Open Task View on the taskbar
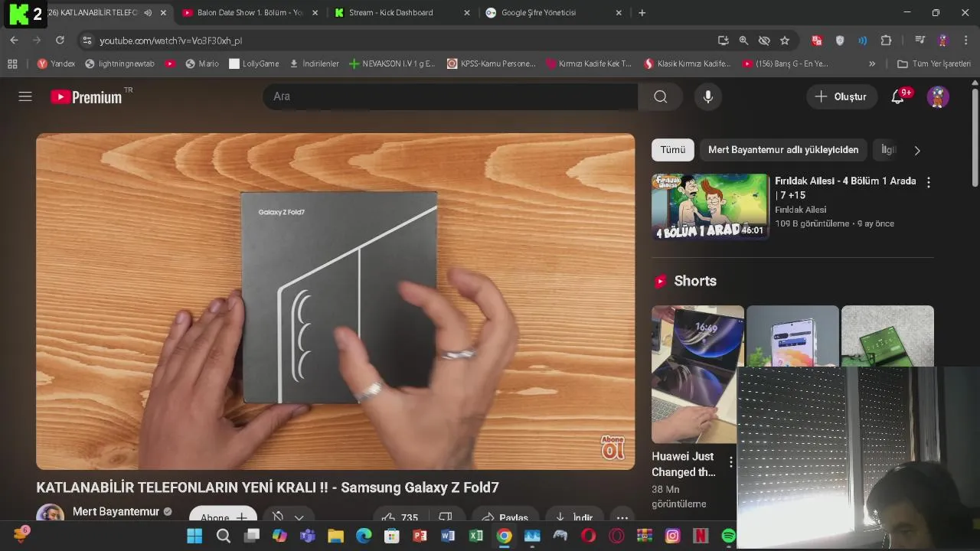Viewport: 980px width, 551px height. coord(251,536)
